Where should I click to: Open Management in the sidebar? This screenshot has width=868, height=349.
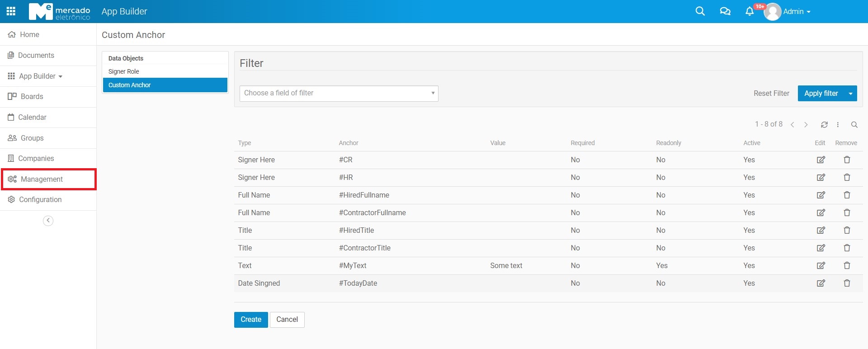[42, 179]
